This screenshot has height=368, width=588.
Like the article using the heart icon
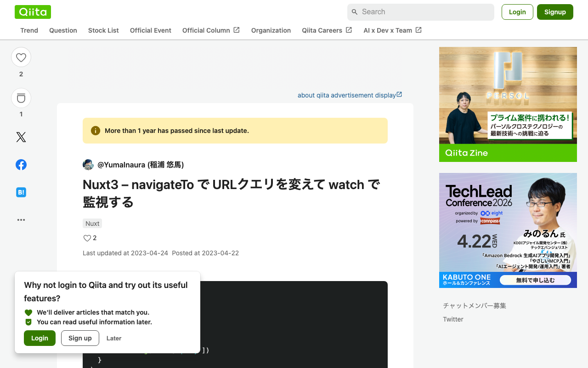pos(21,57)
